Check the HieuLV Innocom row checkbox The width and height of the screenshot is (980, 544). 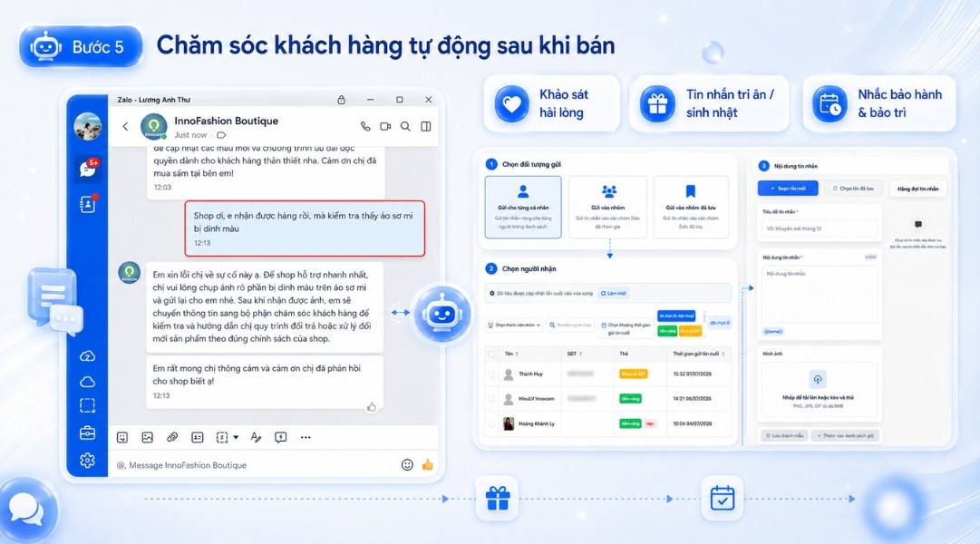492,398
